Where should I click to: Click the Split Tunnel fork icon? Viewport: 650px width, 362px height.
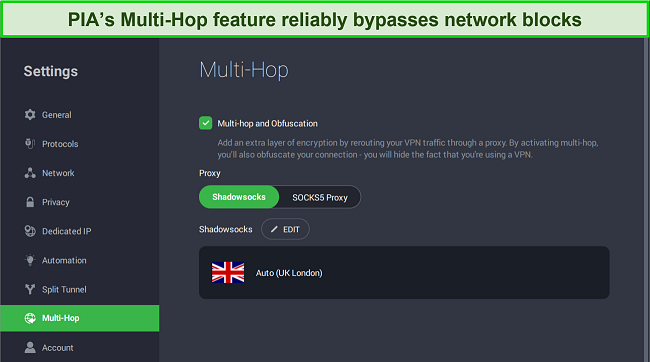(30, 289)
